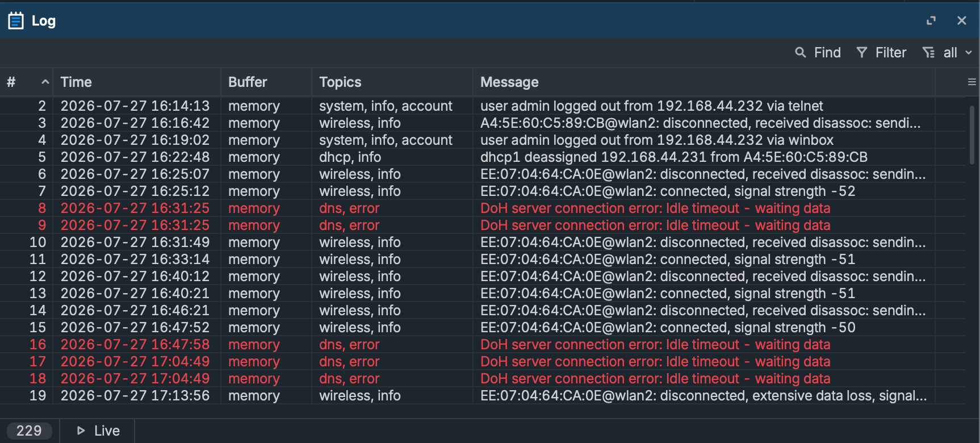Toggle sort order on # column arrow
Viewport: 980px width, 443px height.
click(45, 82)
